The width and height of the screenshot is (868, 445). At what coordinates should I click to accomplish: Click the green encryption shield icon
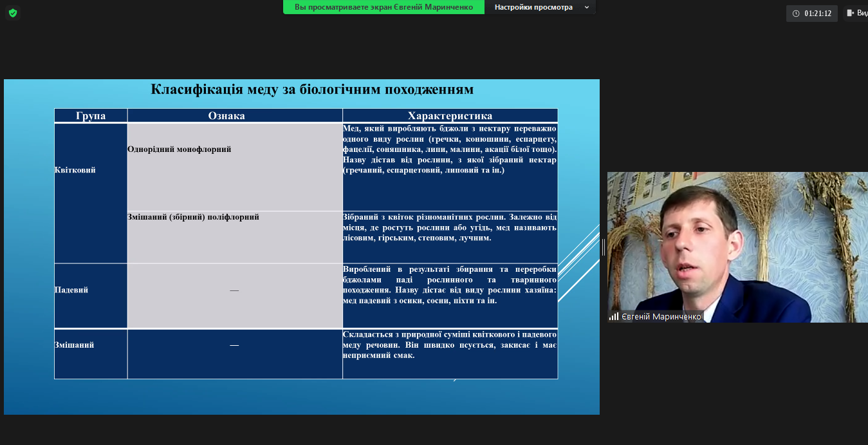click(13, 13)
